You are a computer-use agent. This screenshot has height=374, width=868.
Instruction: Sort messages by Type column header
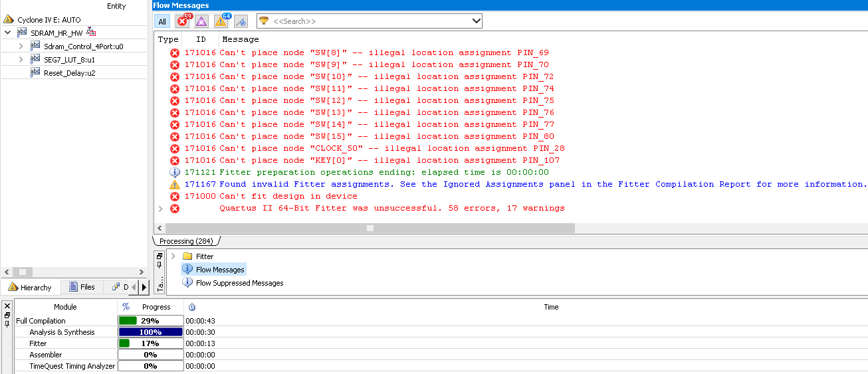pyautogui.click(x=168, y=40)
